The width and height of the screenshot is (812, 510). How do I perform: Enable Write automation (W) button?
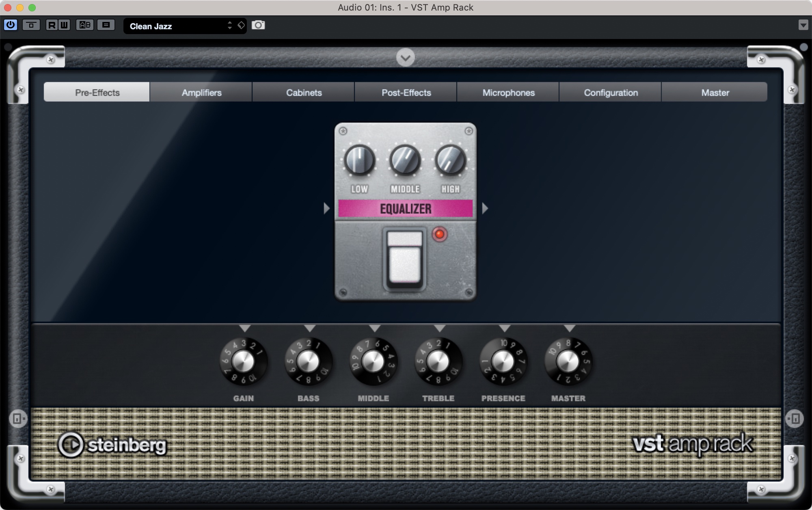[64, 25]
